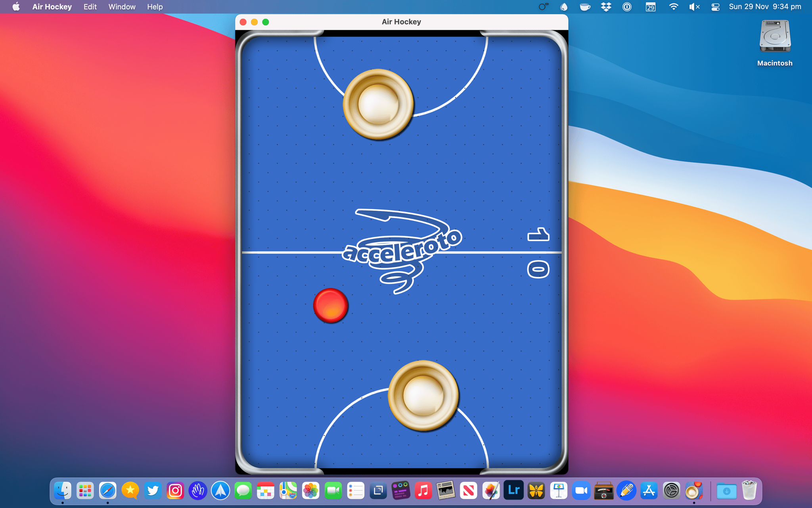This screenshot has width=812, height=508.
Task: Open Music app from the Dock
Action: click(x=423, y=491)
